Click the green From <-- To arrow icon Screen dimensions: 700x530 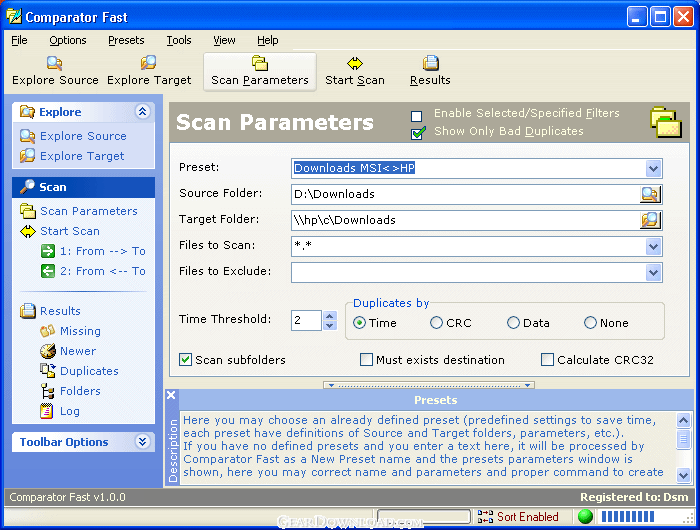[x=48, y=271]
